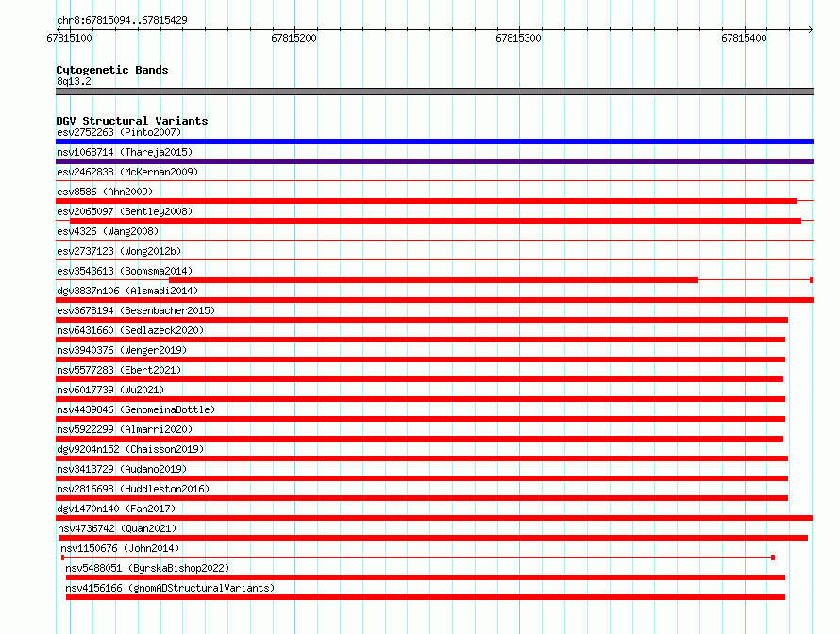Open nsv3940376 (Wenger2019) variant
The height and width of the screenshot is (634, 840).
click(x=122, y=350)
